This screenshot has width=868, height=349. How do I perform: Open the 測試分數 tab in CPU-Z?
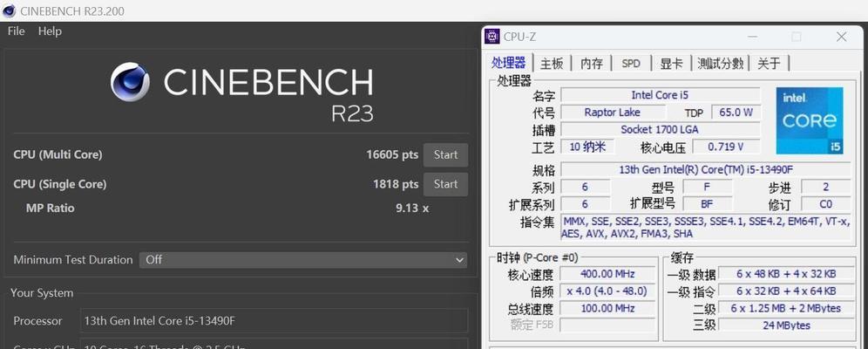720,64
